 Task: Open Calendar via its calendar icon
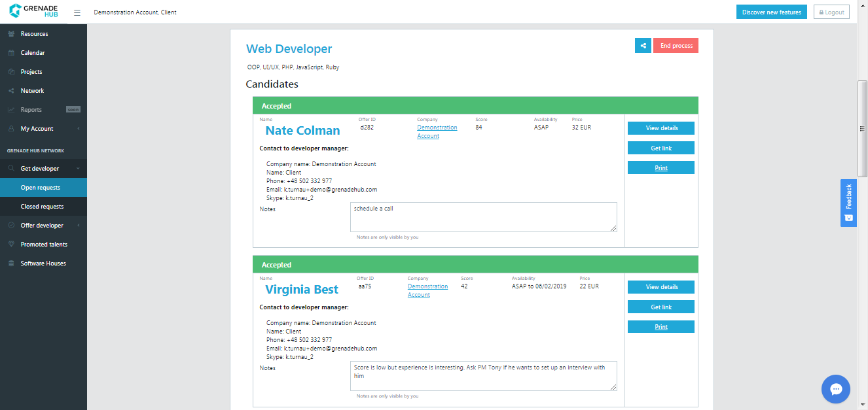11,53
